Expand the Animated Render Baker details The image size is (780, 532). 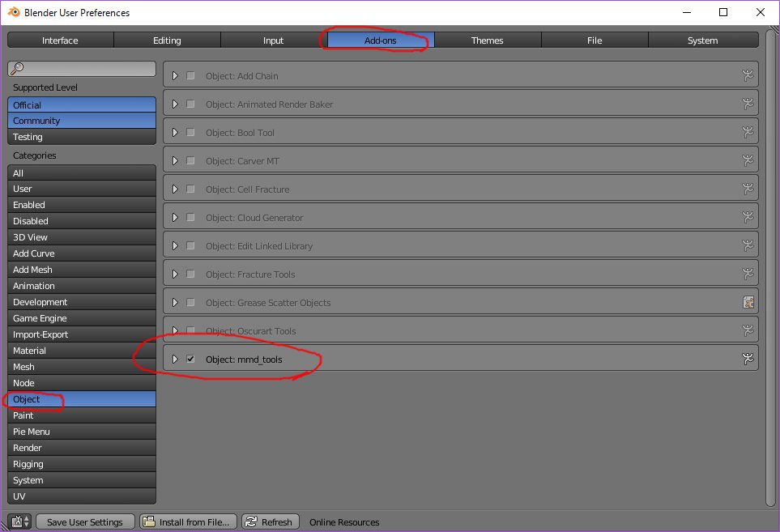click(x=175, y=104)
